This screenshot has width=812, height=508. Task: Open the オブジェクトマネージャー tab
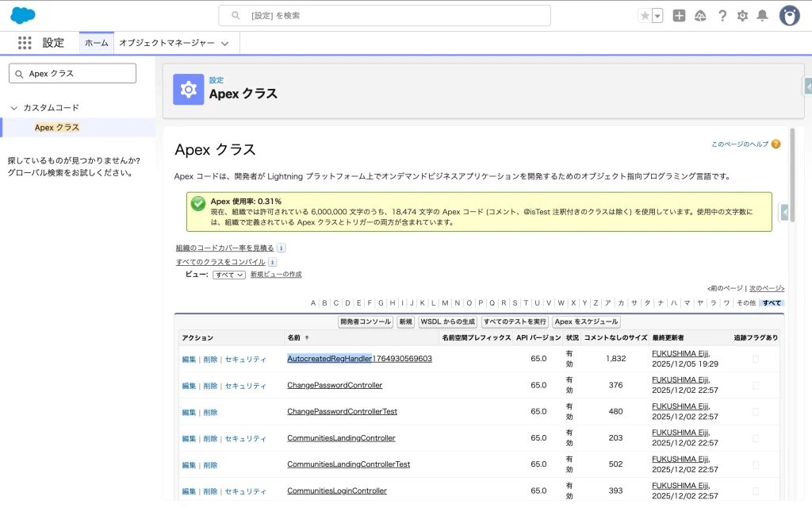[173, 43]
